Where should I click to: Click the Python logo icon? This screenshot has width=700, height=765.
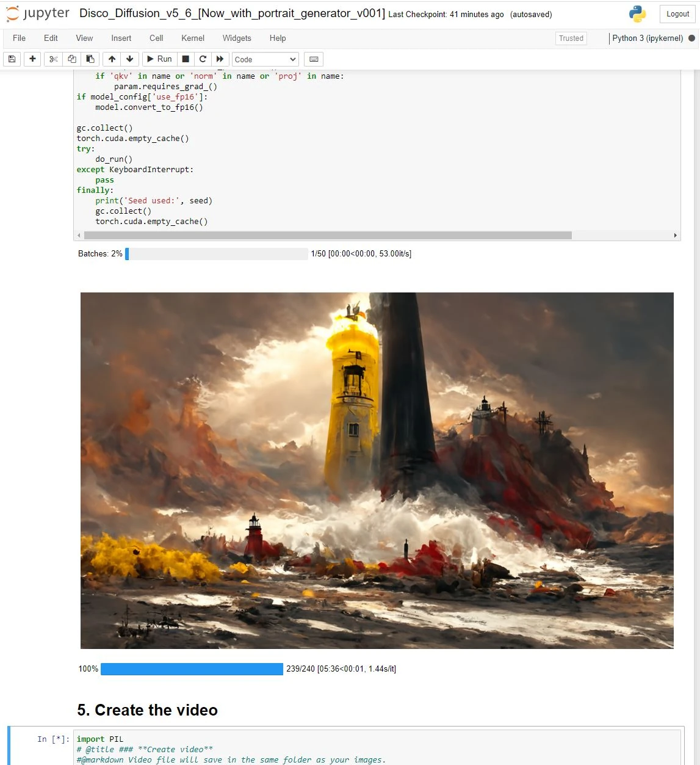(x=638, y=14)
